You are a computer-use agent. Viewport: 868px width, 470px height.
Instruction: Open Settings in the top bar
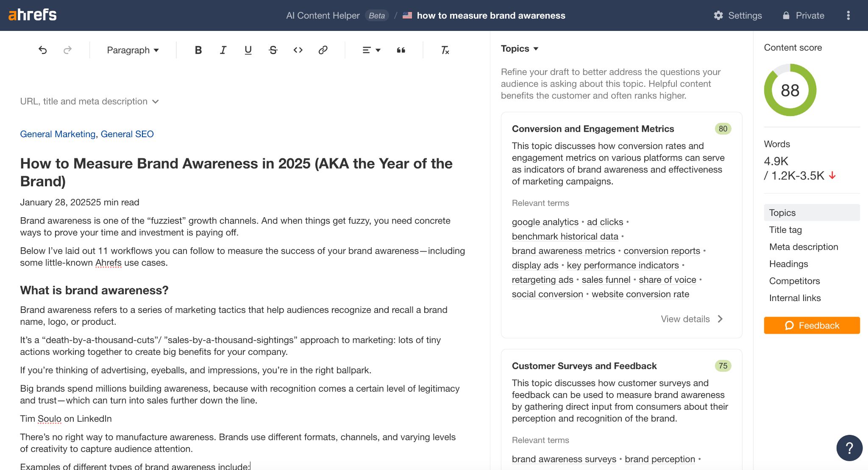[x=738, y=16]
